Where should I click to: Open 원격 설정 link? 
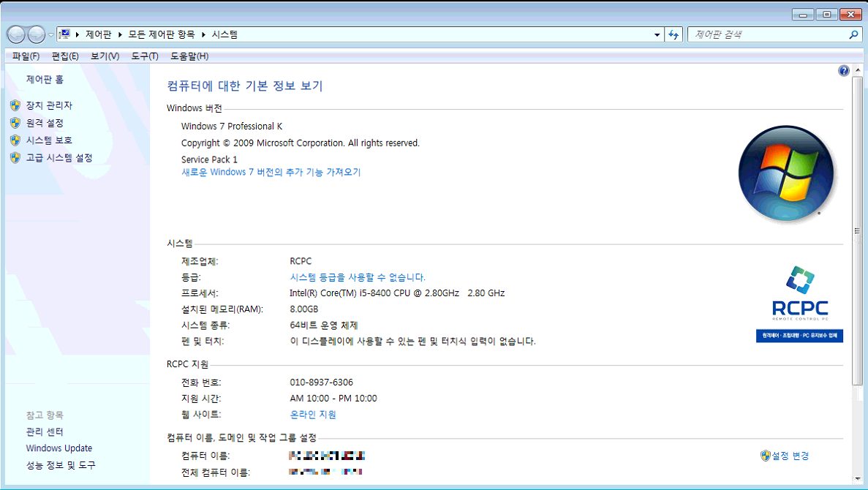coord(45,123)
